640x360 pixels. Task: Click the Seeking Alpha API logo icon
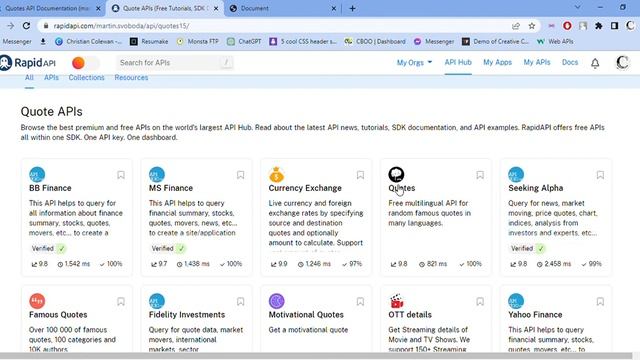point(516,174)
